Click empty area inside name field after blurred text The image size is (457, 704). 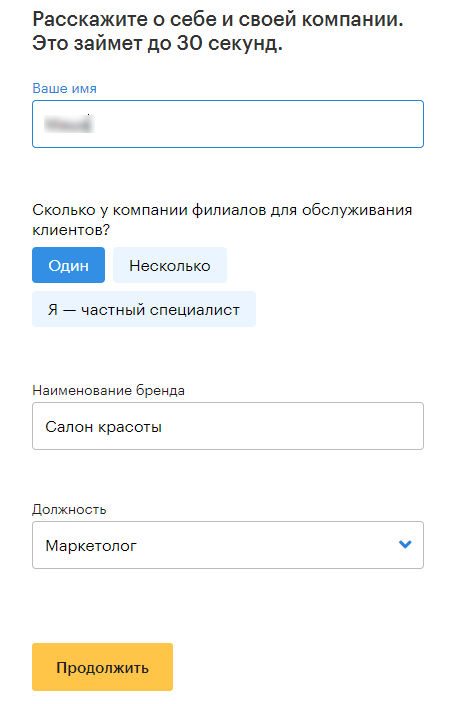(x=258, y=124)
